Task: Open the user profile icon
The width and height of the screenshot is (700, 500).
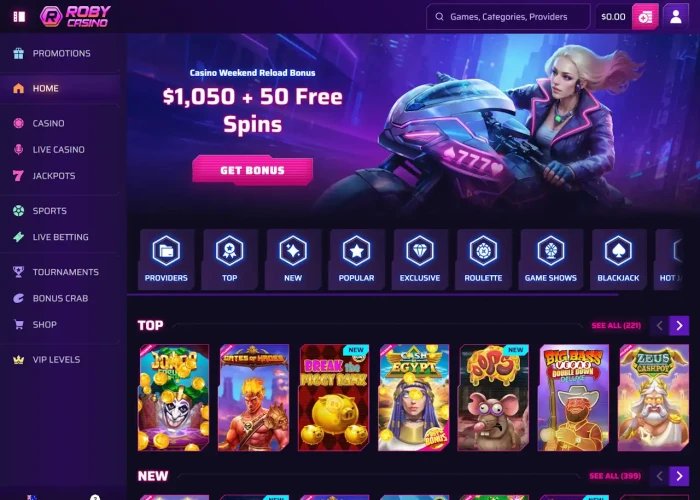Action: click(x=676, y=17)
